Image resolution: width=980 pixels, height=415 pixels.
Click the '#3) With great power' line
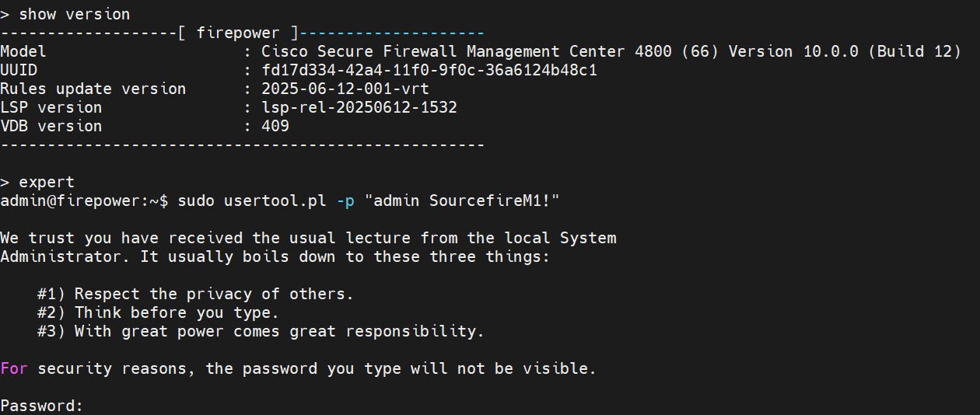coord(261,331)
